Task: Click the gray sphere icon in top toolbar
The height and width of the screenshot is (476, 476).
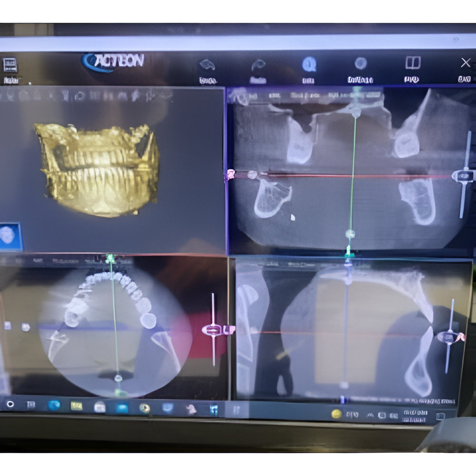Action: click(360, 63)
